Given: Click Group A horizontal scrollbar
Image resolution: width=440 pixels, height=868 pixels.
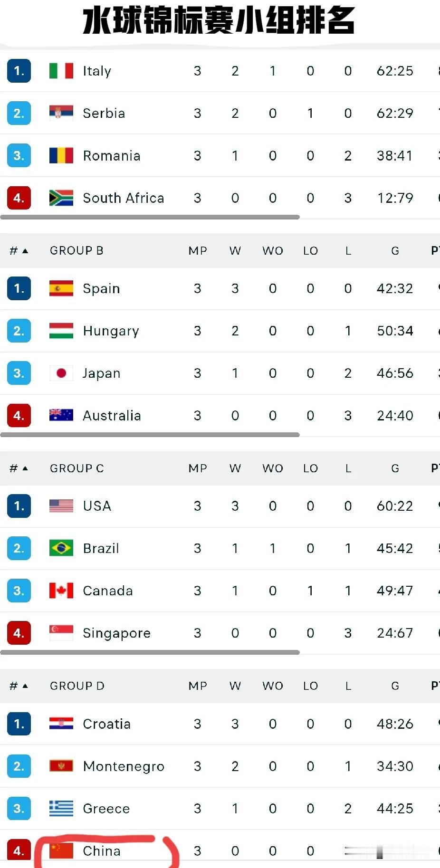Looking at the screenshot, I should pos(150,217).
